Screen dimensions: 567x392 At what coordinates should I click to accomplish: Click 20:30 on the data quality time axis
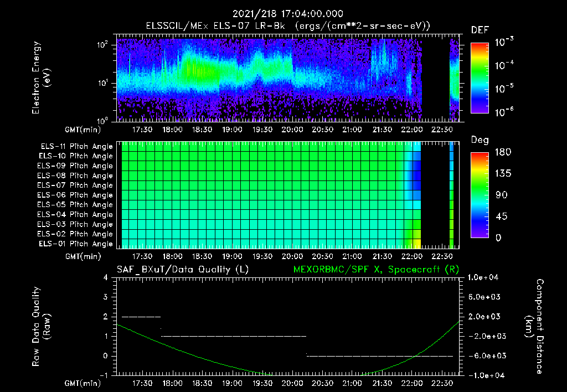tap(322, 383)
